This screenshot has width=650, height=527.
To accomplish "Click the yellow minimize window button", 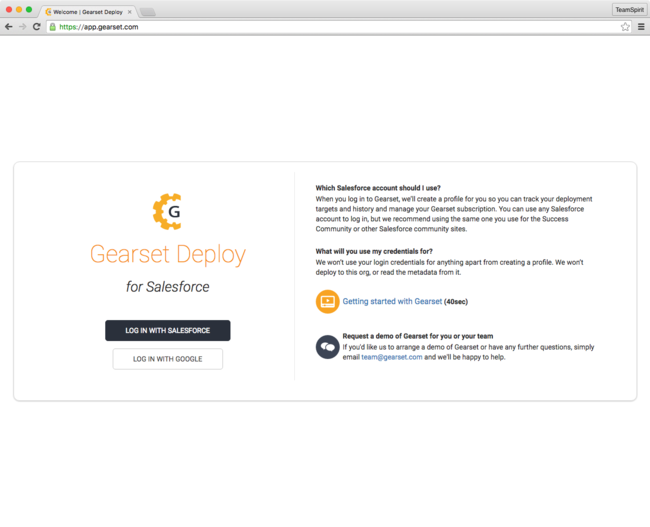I will point(19,10).
